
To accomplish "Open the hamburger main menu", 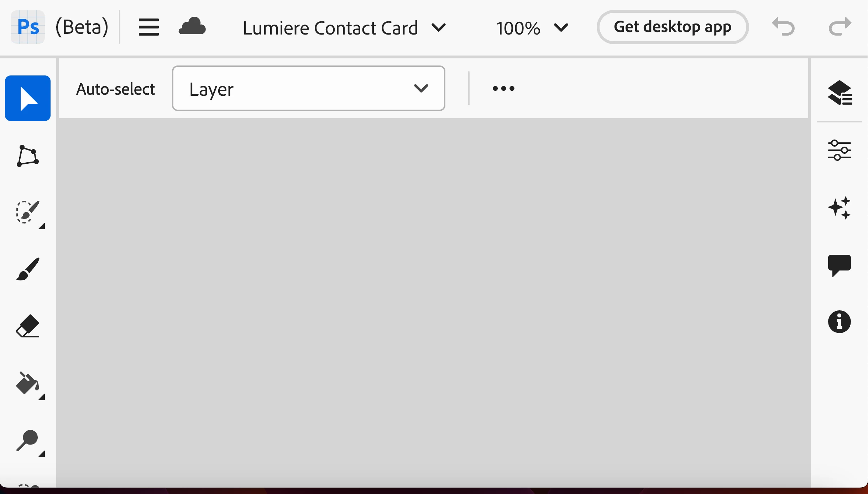I will [x=148, y=27].
